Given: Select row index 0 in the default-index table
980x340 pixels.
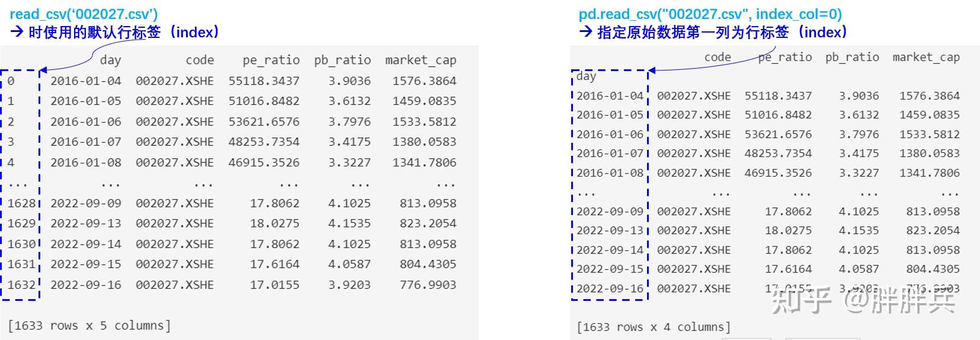Looking at the screenshot, I should [11, 81].
